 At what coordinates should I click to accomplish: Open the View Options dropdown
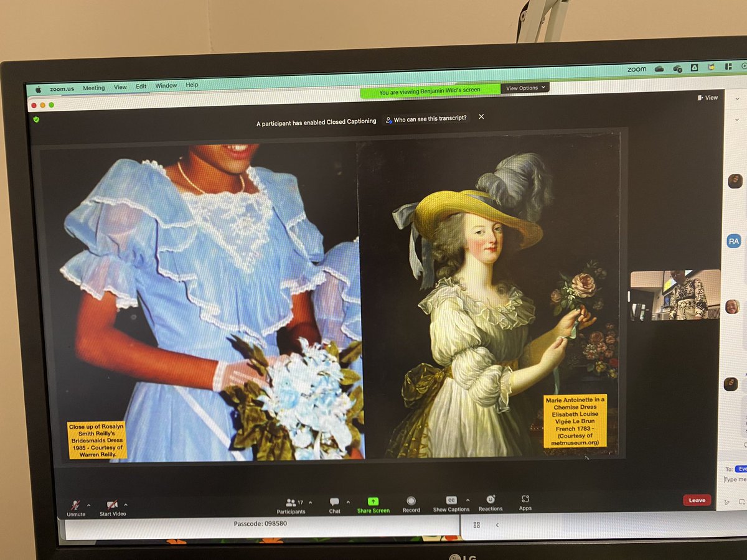[526, 88]
